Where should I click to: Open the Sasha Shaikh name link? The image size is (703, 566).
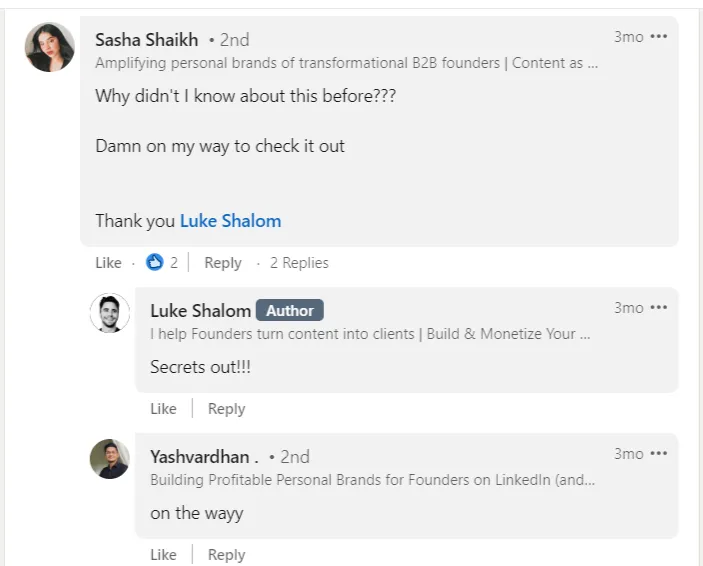click(146, 40)
